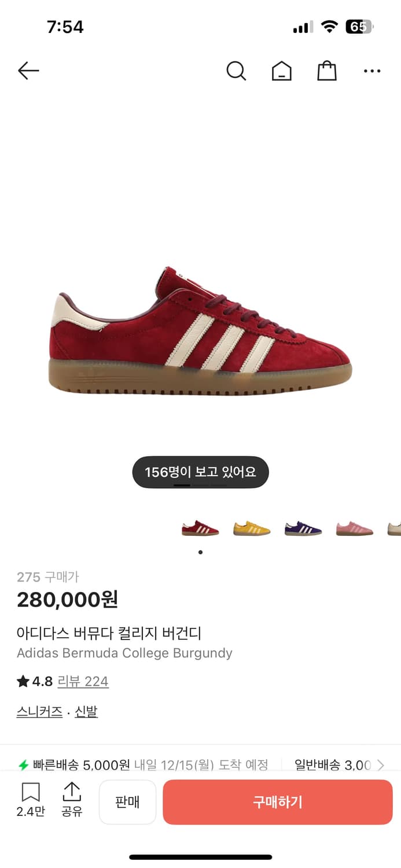This screenshot has height=868, width=401.
Task: Select the purple shoe color variant
Action: point(303,528)
